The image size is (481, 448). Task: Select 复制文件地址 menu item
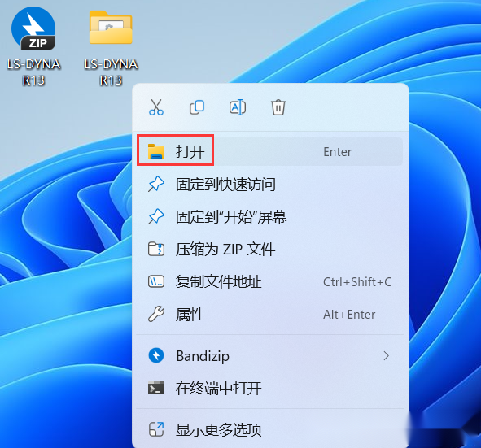tap(269, 281)
